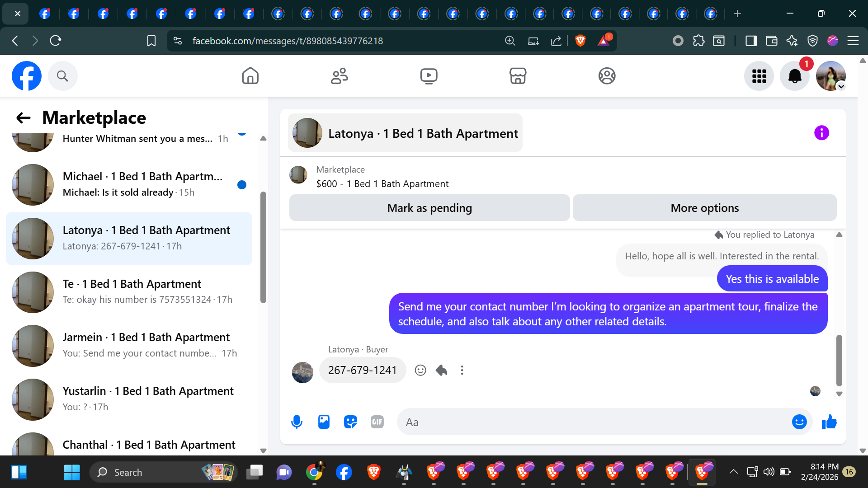Expand the account profile menu
The image size is (868, 488).
point(831,76)
